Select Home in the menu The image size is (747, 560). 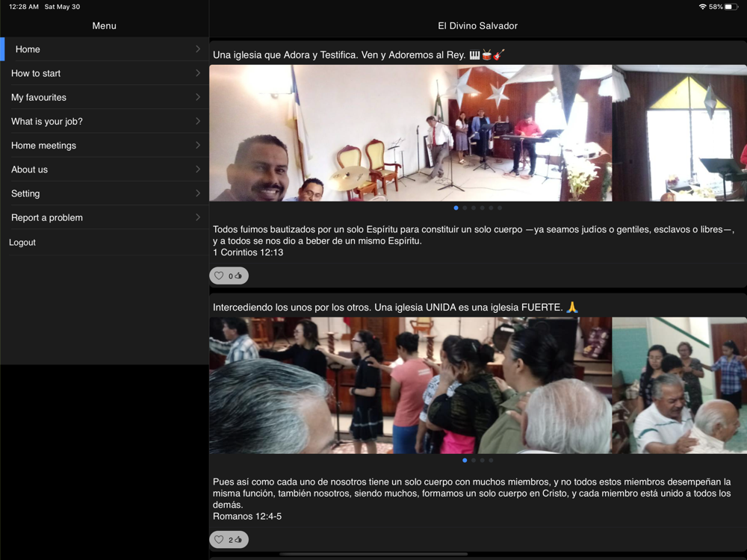[105, 49]
